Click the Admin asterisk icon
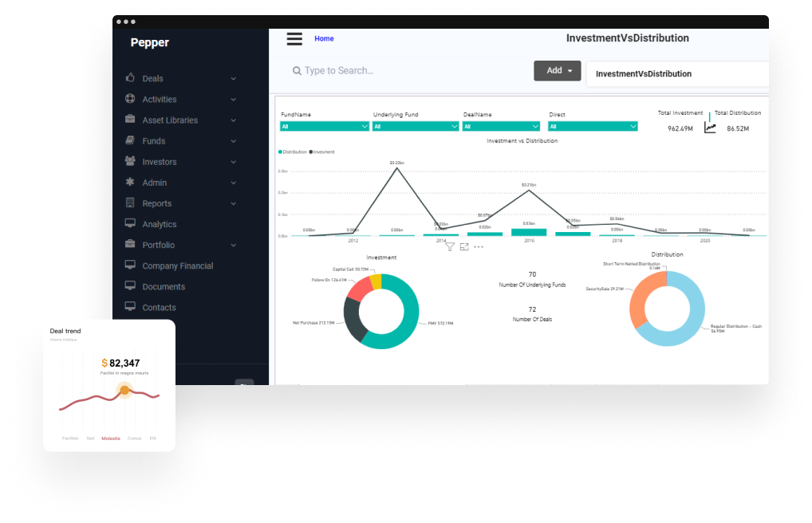The width and height of the screenshot is (812, 523). 130,182
